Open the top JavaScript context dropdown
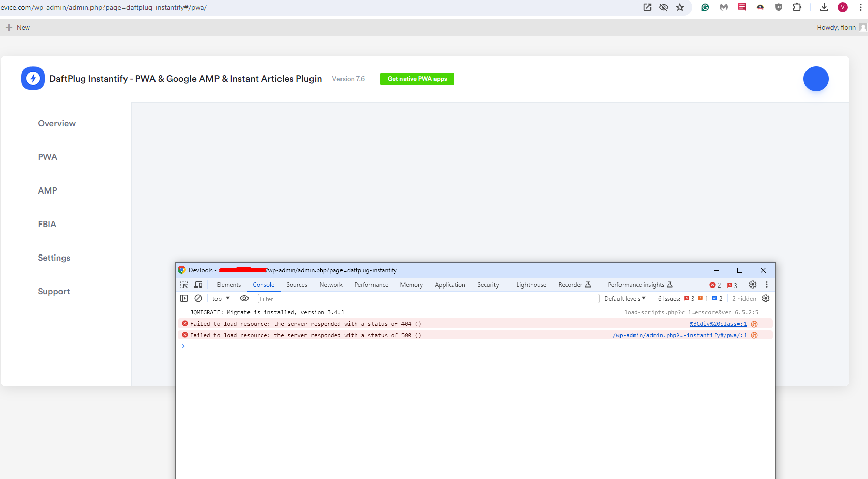This screenshot has height=479, width=868. pos(221,299)
